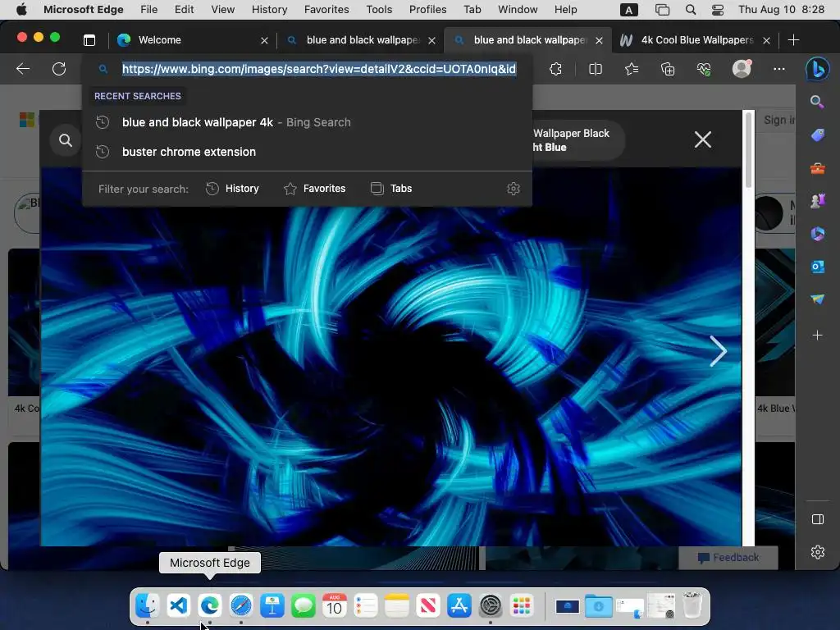The height and width of the screenshot is (630, 840).
Task: Open Settings and more ellipsis menu
Action: pos(779,69)
